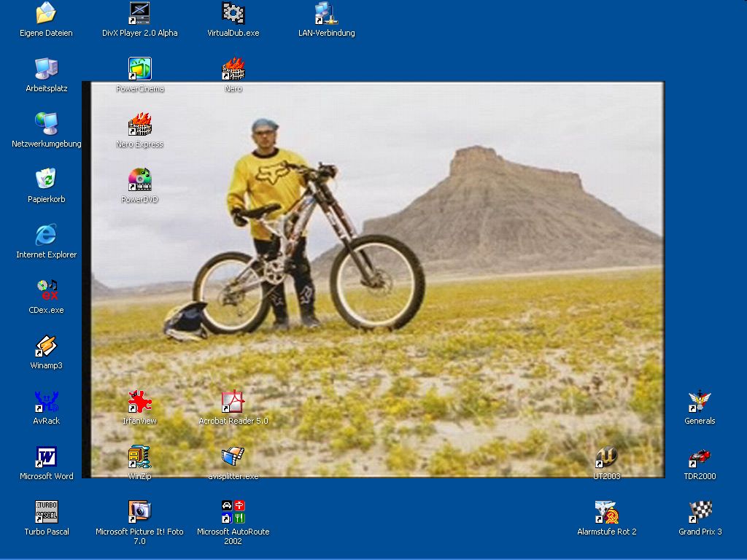747x560 pixels.
Task: Select the PowerDVD disc icon
Action: [x=139, y=179]
